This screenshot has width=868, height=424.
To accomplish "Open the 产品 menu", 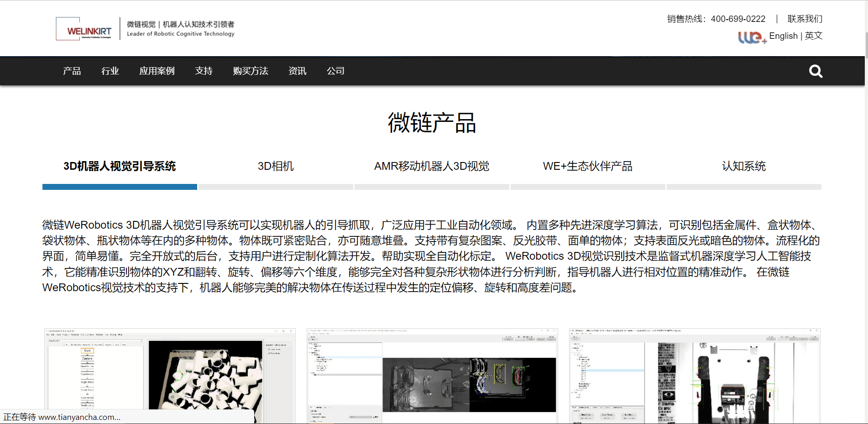I will pos(72,71).
